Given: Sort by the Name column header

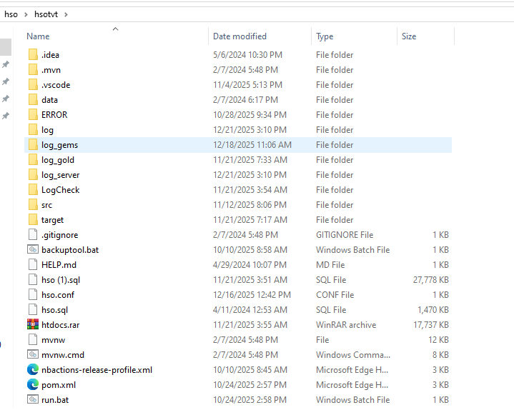Looking at the screenshot, I should pos(38,36).
